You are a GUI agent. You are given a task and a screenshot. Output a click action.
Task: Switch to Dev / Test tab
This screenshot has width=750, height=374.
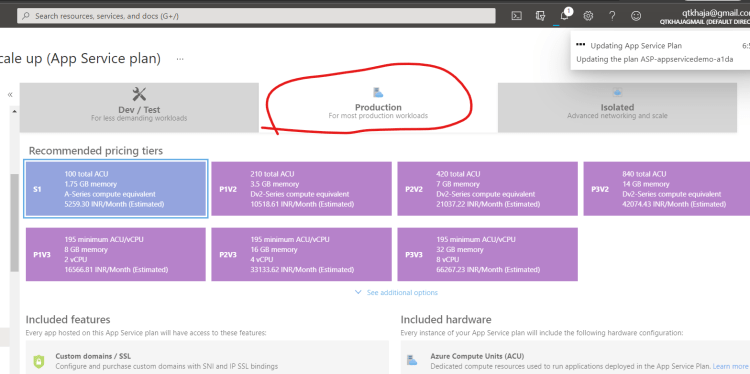coord(139,107)
